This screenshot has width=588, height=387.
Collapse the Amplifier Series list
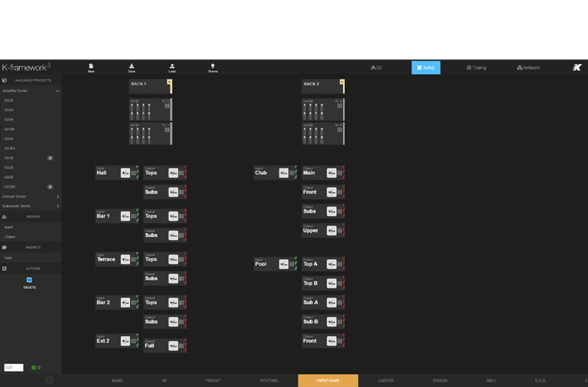coord(57,91)
